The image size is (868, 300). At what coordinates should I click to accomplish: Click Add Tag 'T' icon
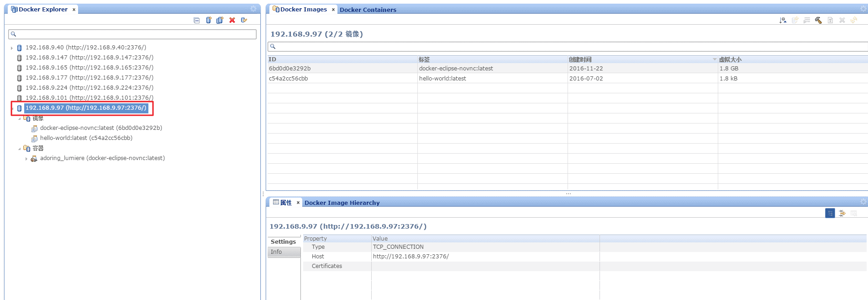tap(830, 20)
